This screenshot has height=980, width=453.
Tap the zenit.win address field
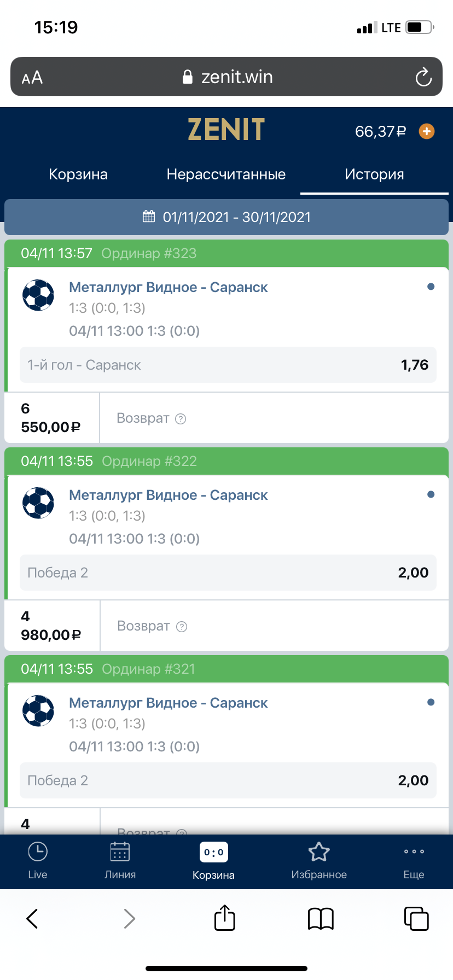click(226, 77)
